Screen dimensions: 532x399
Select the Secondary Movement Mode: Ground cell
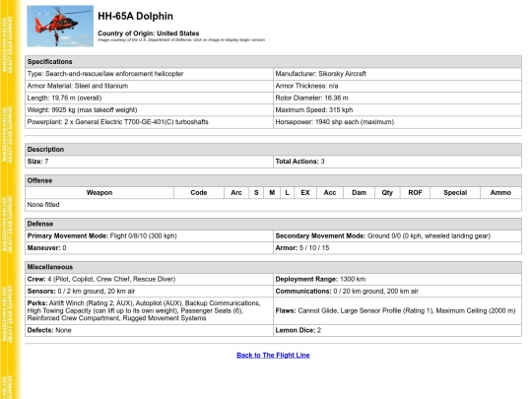tap(397, 235)
